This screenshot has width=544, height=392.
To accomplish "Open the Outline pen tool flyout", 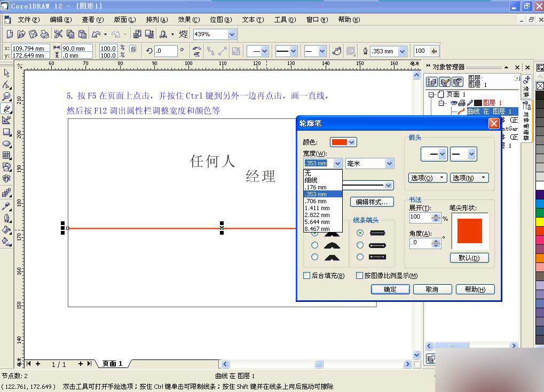I will [6, 218].
